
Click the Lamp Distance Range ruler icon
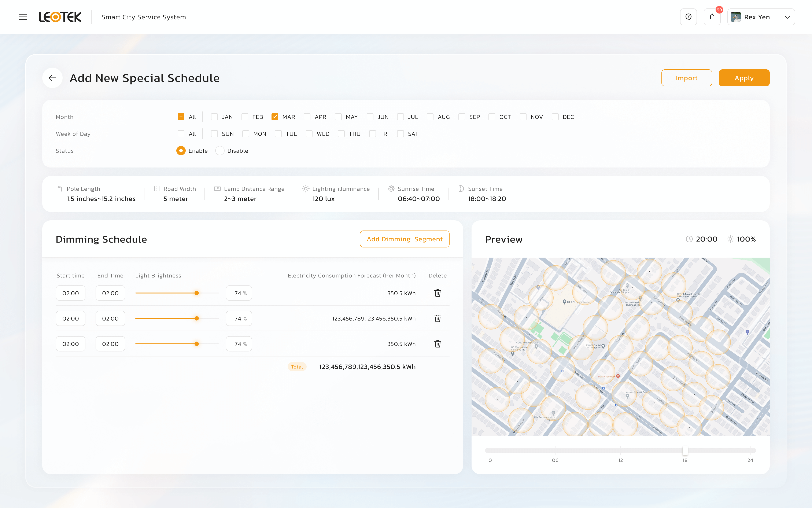point(217,188)
